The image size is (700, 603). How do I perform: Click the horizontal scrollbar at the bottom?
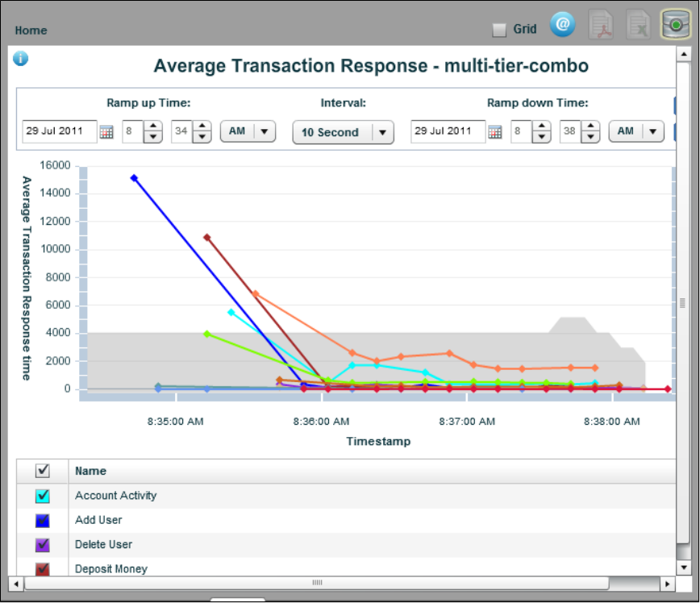pyautogui.click(x=317, y=583)
